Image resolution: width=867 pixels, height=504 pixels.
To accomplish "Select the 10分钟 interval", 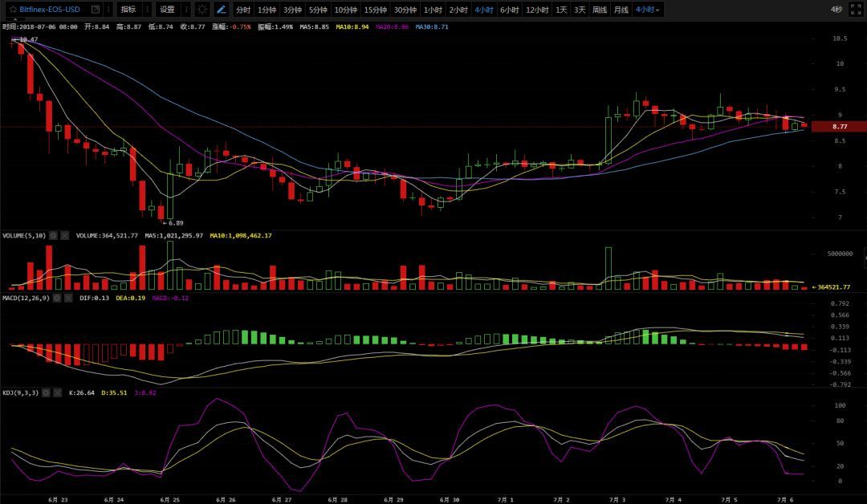I will [x=345, y=10].
